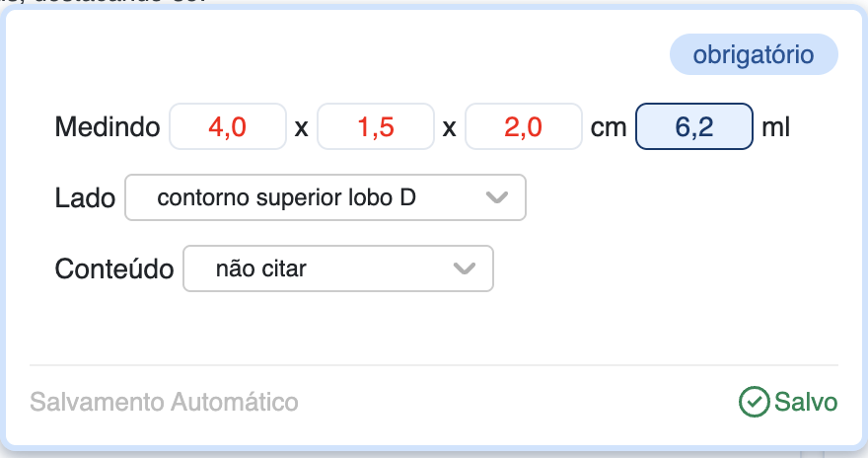
Task: Click the obrigatório badge
Action: [x=754, y=55]
